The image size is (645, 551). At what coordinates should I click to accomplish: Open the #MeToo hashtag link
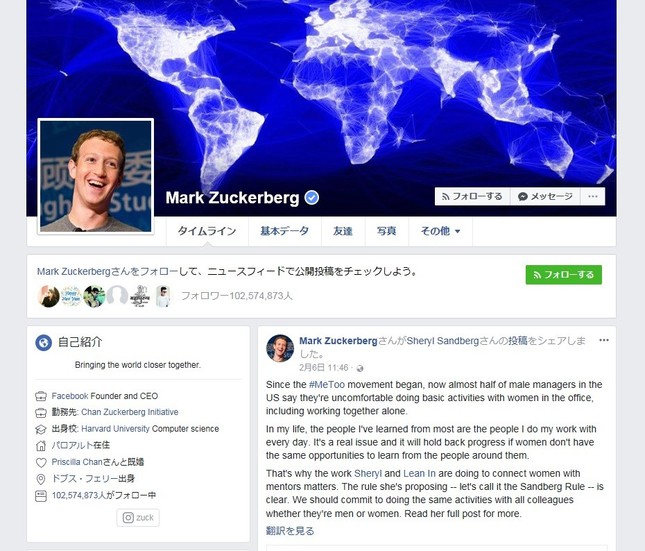(x=327, y=384)
